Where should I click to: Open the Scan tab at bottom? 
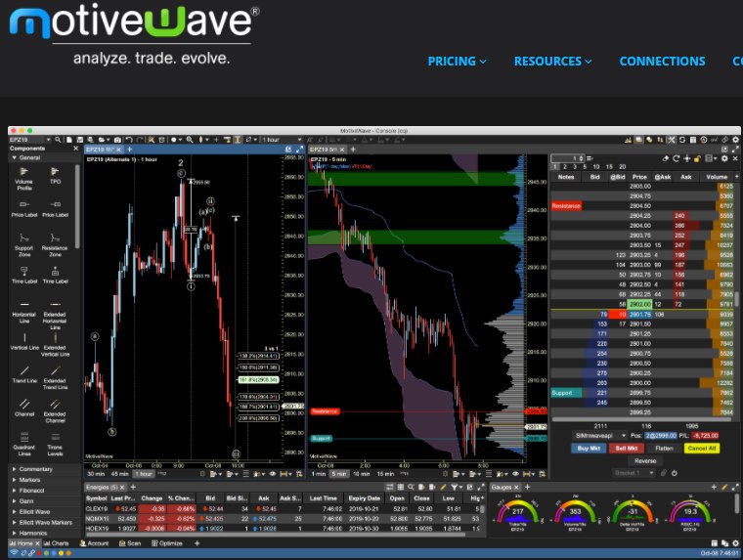coord(130,543)
